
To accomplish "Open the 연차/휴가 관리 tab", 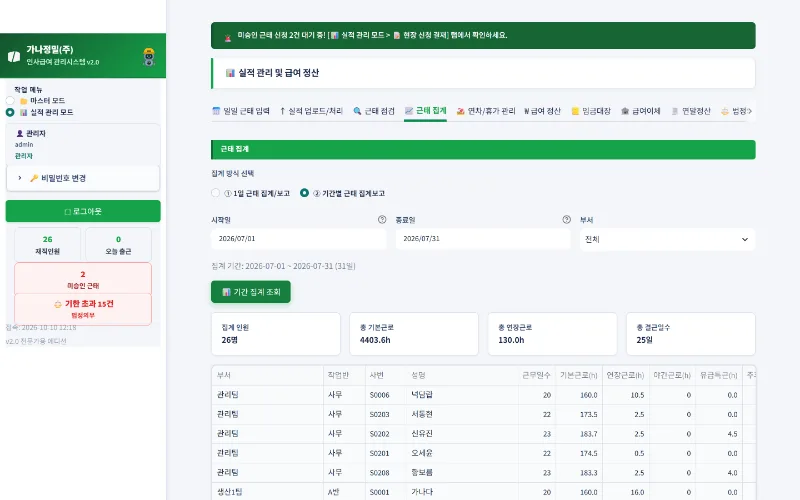I will (486, 111).
